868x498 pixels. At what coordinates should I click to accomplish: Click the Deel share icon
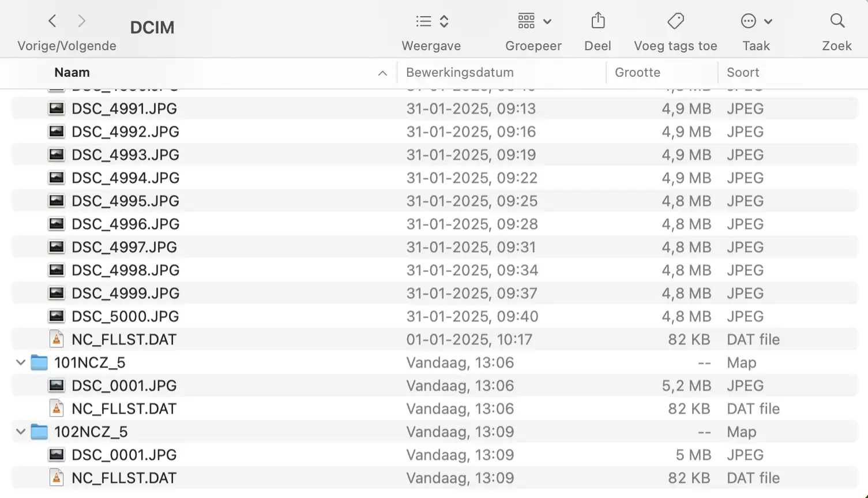pos(598,21)
